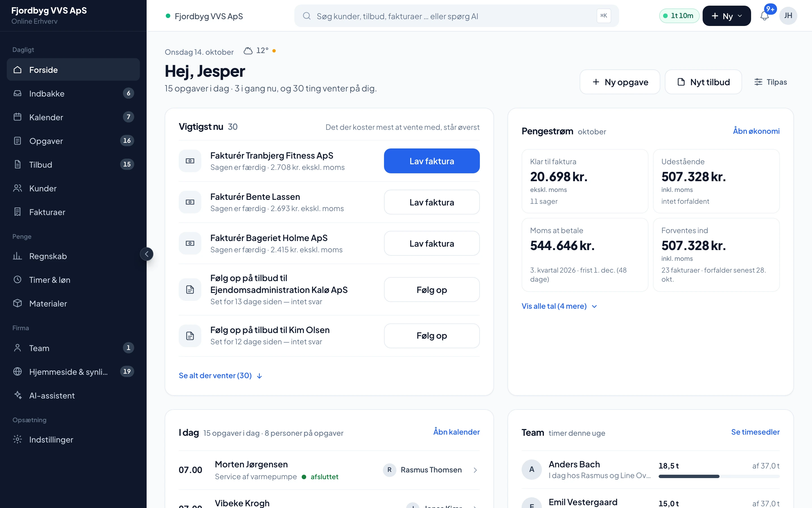The image size is (812, 508).
Task: Click Anders Bach hours progress bar
Action: pyautogui.click(x=719, y=476)
